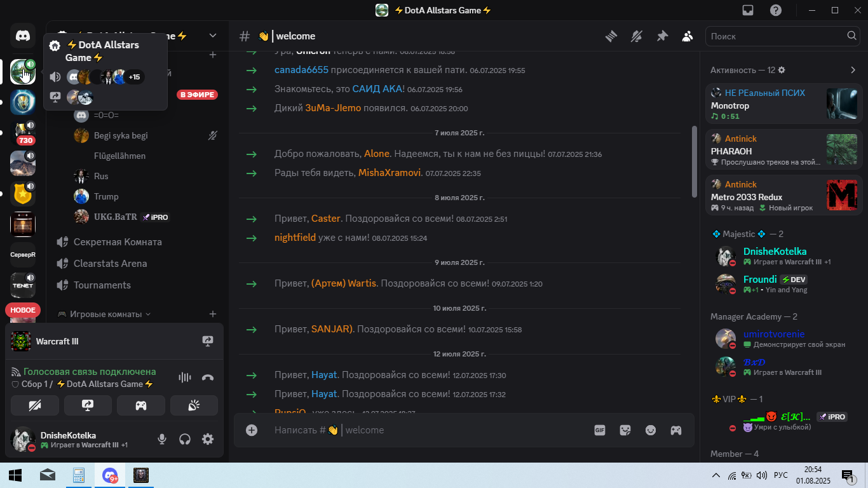This screenshot has height=488, width=868.
Task: Collapse the Игровые комнаты category
Action: 104,314
